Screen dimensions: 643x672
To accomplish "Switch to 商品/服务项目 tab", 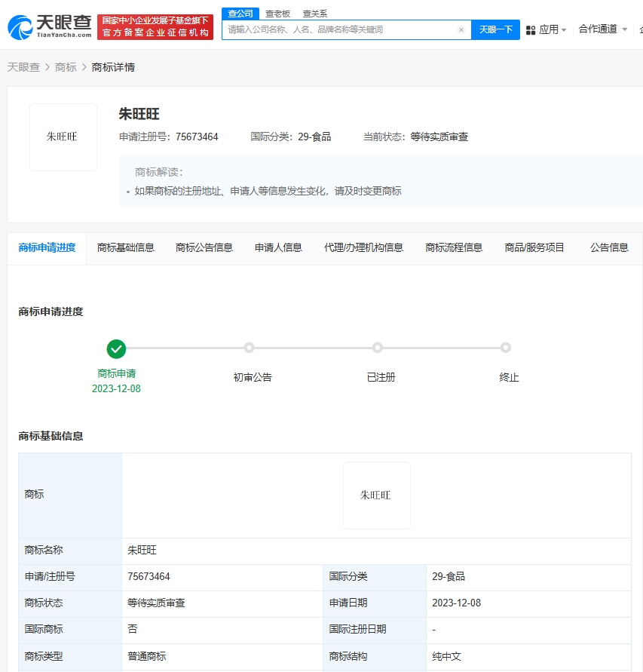I will click(x=534, y=247).
